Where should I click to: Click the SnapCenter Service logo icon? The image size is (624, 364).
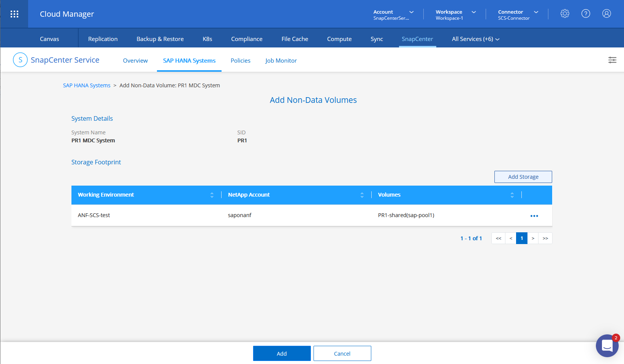[20, 60]
